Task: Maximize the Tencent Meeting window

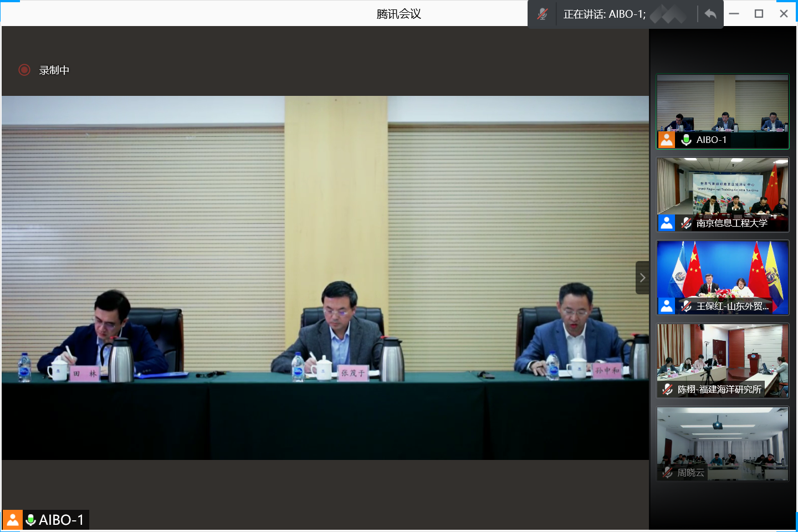Action: [x=759, y=14]
